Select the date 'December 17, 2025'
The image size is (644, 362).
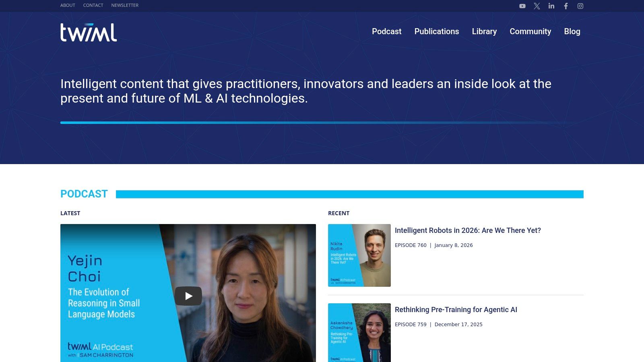tap(458, 325)
